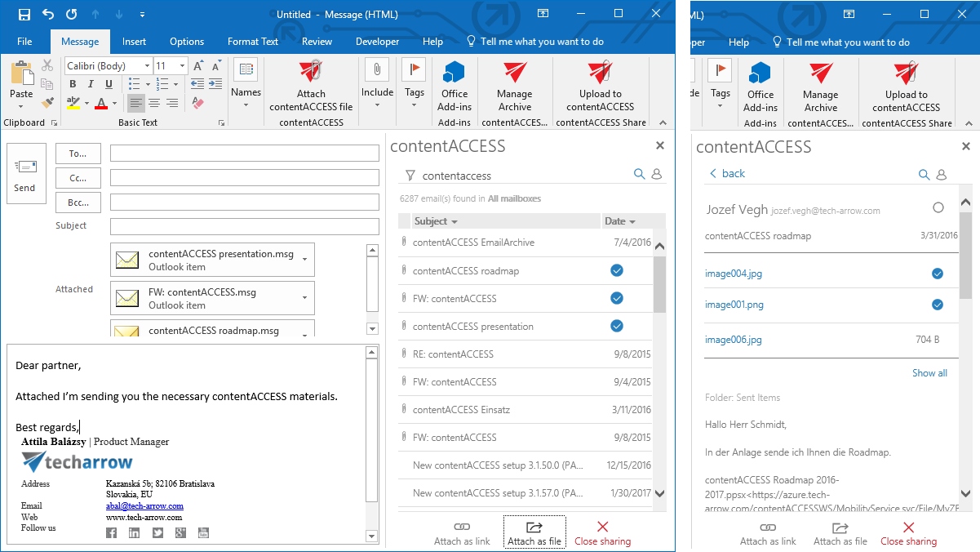Switch to the Insert ribbon tab
Viewport: 980px width, 552px height.
[x=134, y=42]
